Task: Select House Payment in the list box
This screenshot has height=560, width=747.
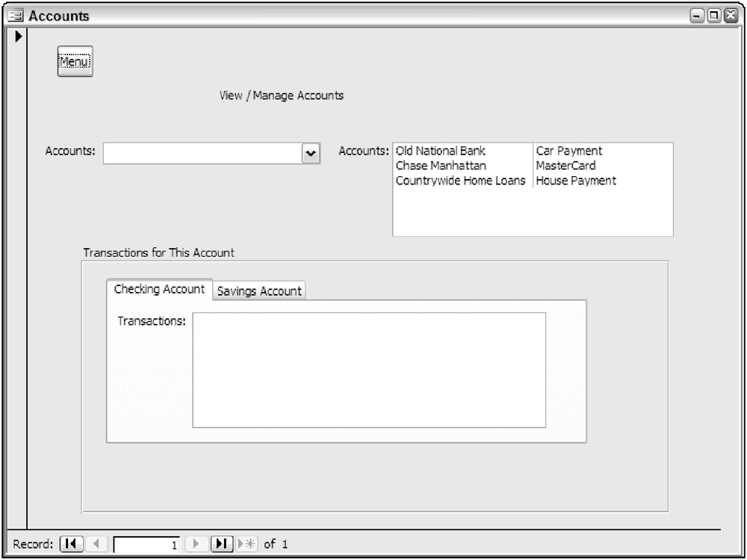Action: click(x=575, y=181)
